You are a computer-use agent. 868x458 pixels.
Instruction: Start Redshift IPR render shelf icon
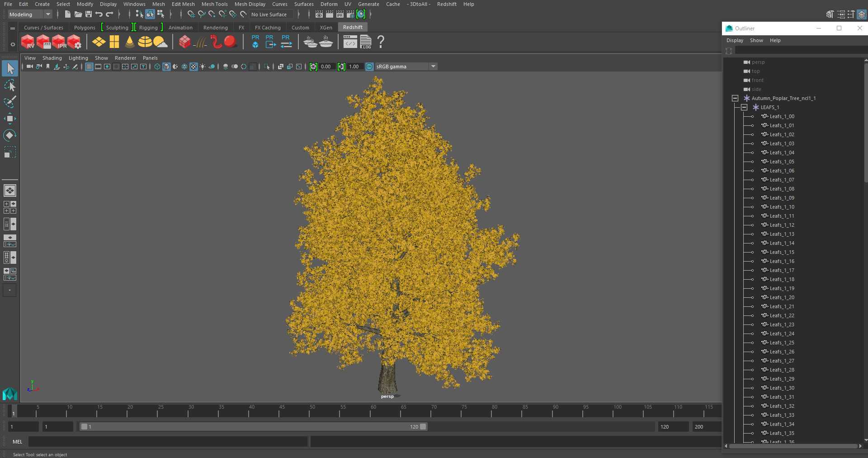pyautogui.click(x=59, y=42)
